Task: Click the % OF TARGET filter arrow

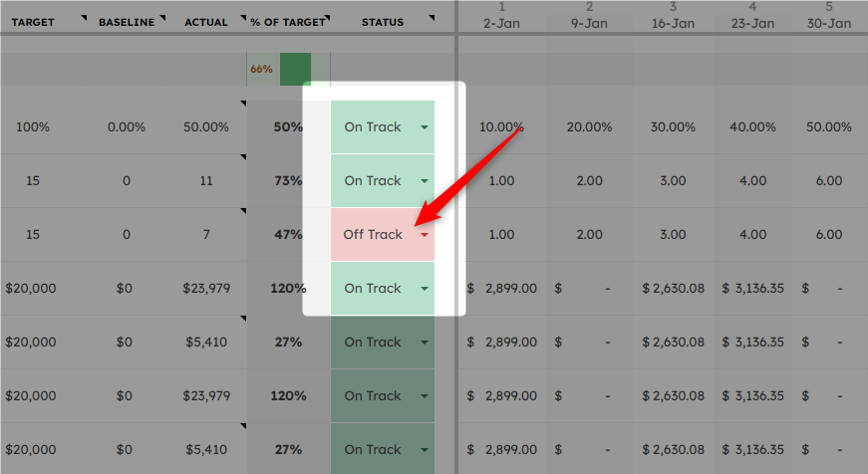Action: pyautogui.click(x=327, y=18)
